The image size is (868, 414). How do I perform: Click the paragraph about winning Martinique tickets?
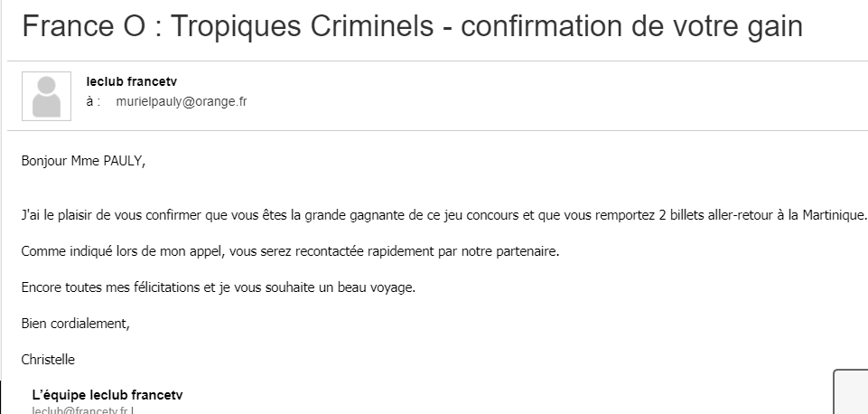click(443, 215)
